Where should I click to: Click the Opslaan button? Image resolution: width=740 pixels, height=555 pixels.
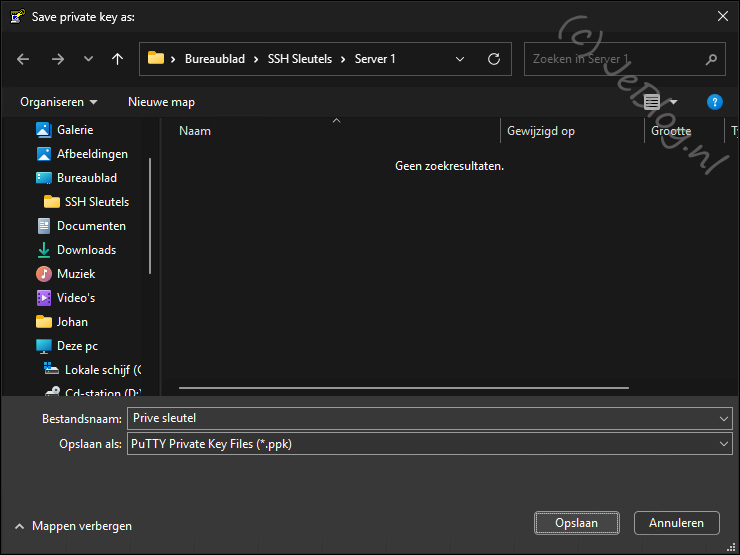[x=577, y=523]
